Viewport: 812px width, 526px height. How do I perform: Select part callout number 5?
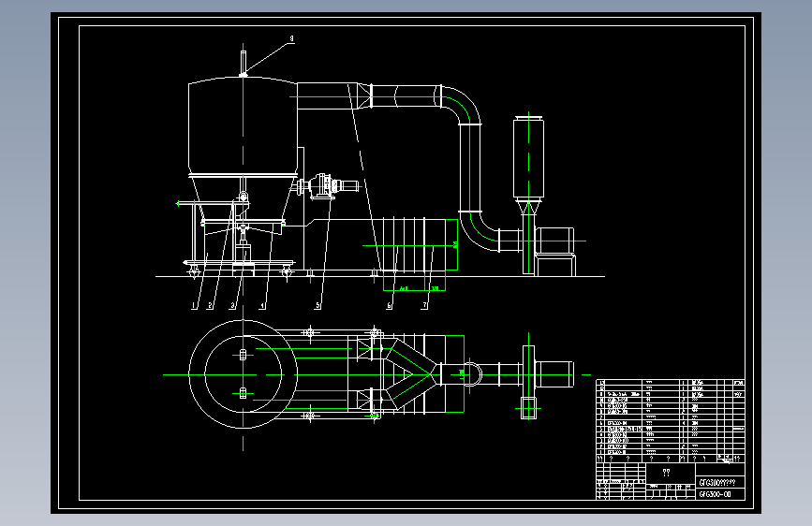coord(318,306)
